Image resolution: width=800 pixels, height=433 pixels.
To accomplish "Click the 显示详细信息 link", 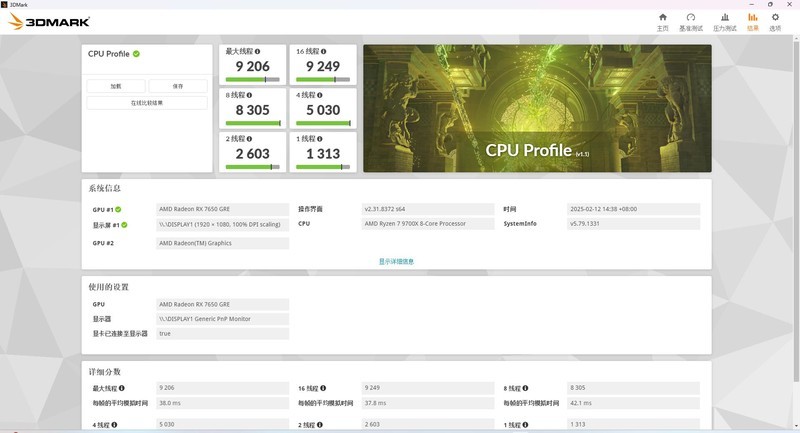I will 396,262.
